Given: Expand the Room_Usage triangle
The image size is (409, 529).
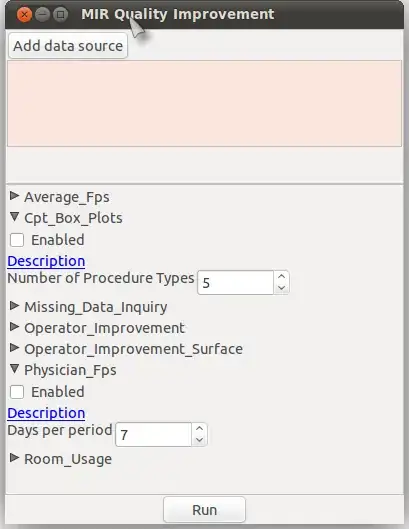Looking at the screenshot, I should point(14,458).
